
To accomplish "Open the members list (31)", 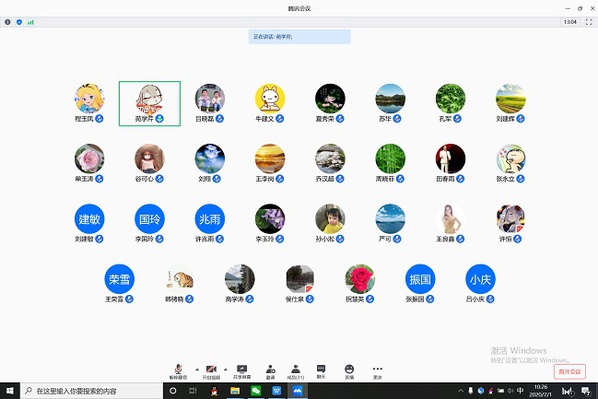I will point(295,372).
